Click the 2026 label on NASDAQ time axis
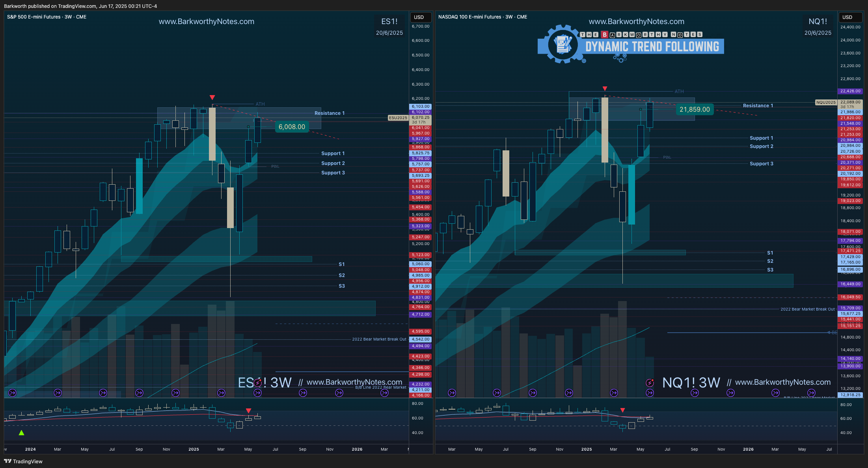 [748, 449]
